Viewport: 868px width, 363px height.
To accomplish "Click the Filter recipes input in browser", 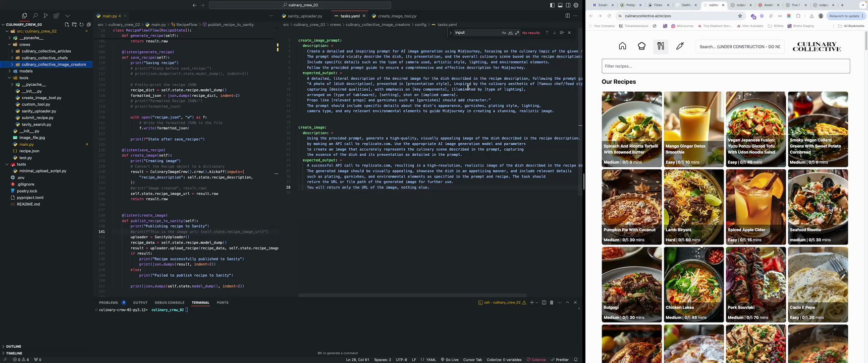I will click(726, 66).
